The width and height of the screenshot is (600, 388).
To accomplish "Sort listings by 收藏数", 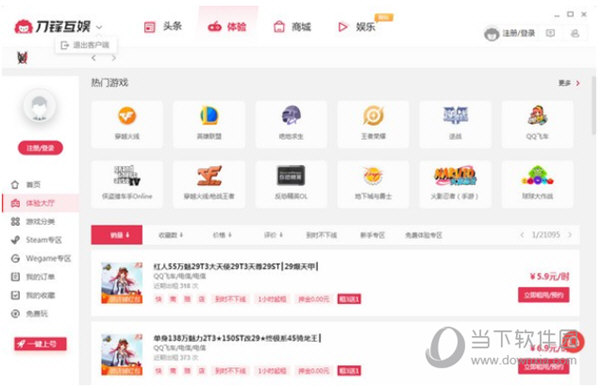I will click(171, 235).
